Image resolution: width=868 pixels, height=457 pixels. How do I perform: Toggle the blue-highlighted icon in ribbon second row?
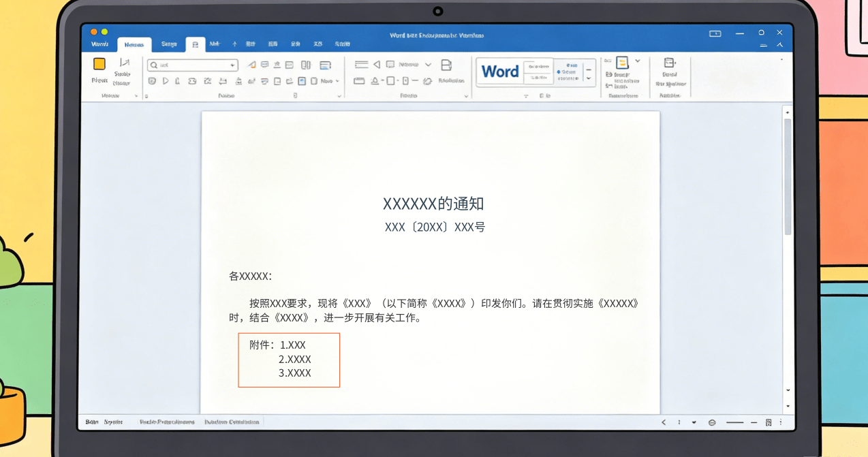[302, 81]
